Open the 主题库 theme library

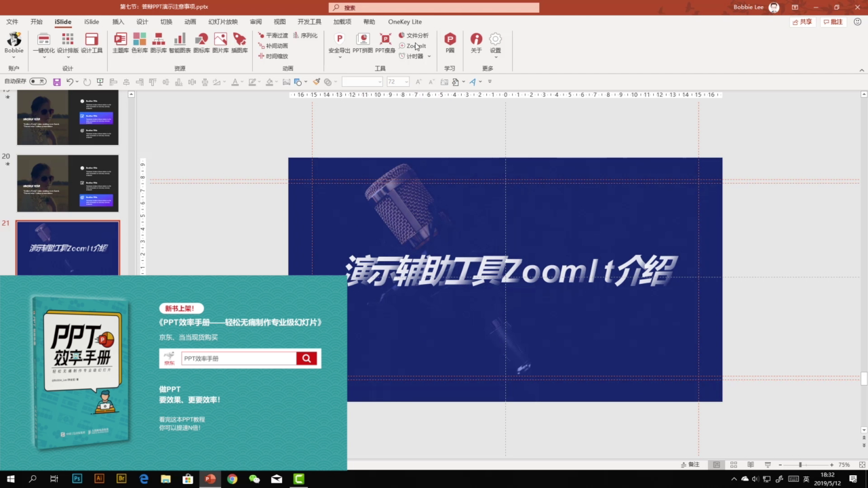(120, 43)
